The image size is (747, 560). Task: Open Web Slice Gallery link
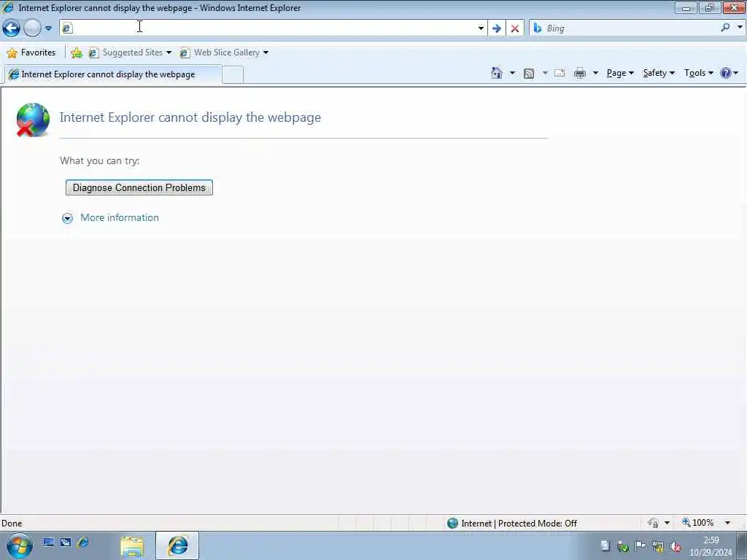224,52
